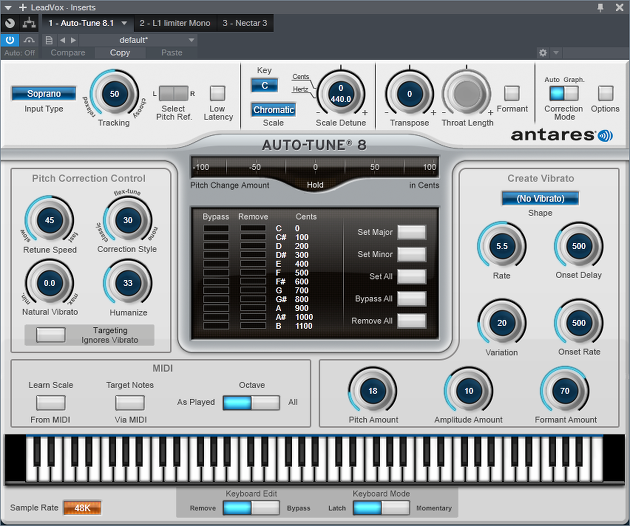This screenshot has height=526, width=630.
Task: Click the plus icon beside LeadVox title
Action: (x=23, y=7)
